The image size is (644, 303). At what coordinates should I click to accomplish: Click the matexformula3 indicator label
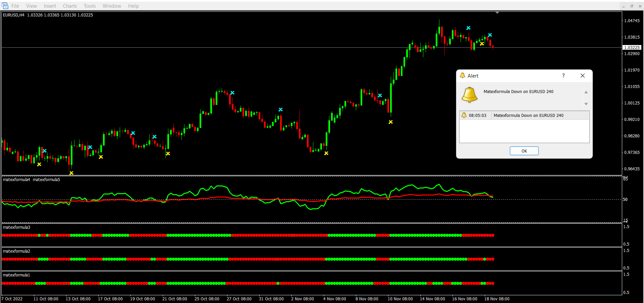pos(16,227)
